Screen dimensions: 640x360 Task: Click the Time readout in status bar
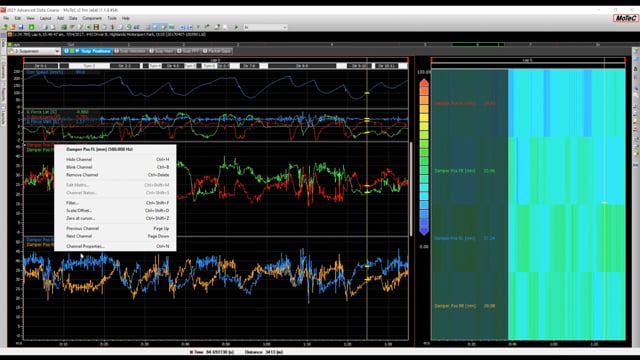click(213, 352)
